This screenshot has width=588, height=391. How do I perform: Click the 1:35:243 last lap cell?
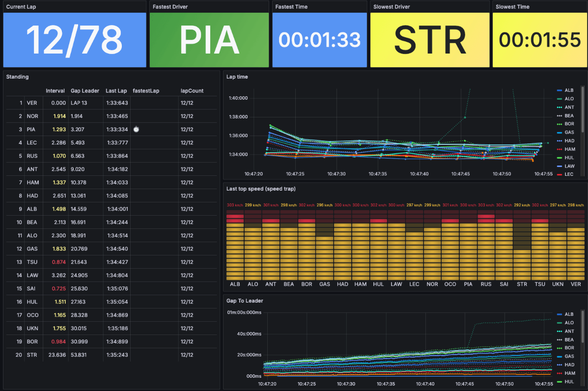(x=117, y=355)
